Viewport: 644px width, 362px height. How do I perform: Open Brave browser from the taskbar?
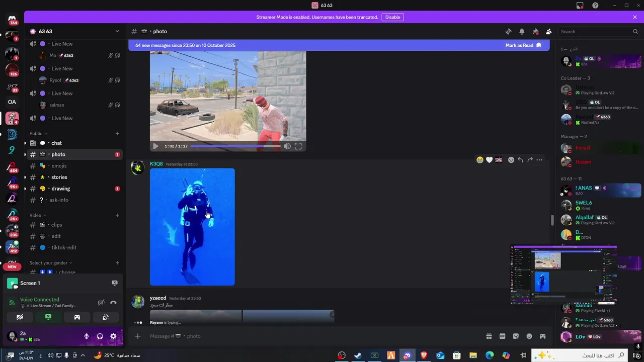(424, 355)
